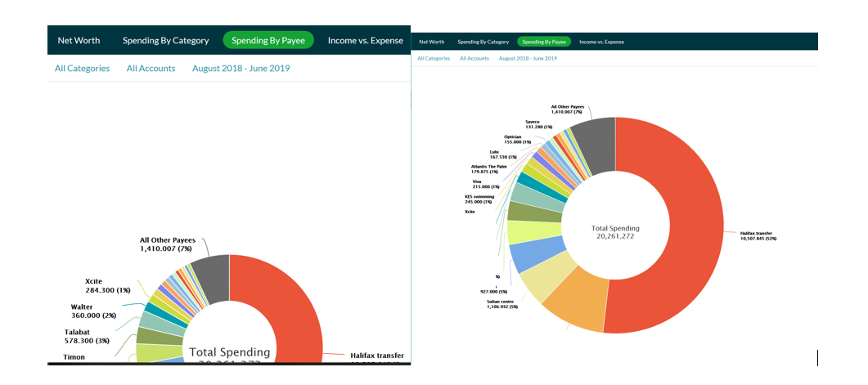Switch to Spending By Category in right view

tap(483, 42)
